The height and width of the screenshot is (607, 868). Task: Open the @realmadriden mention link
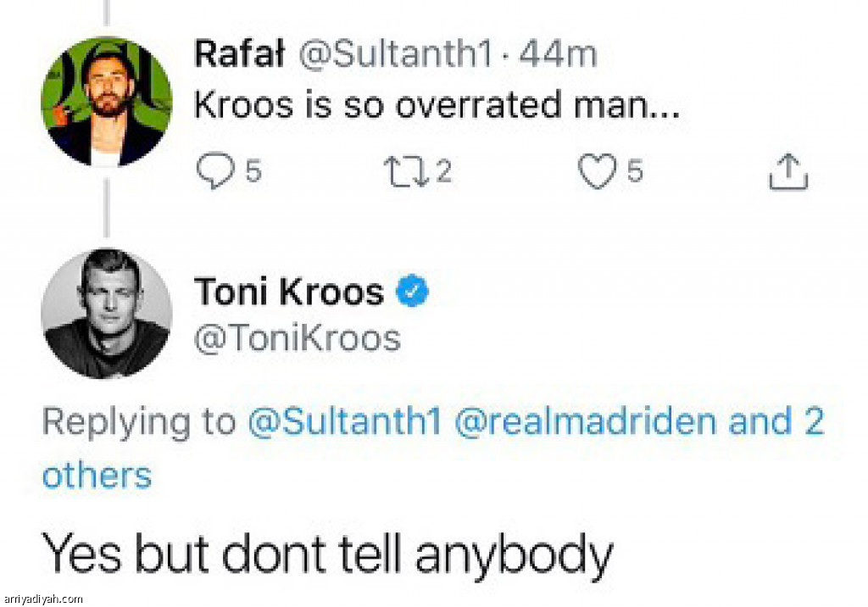[586, 421]
